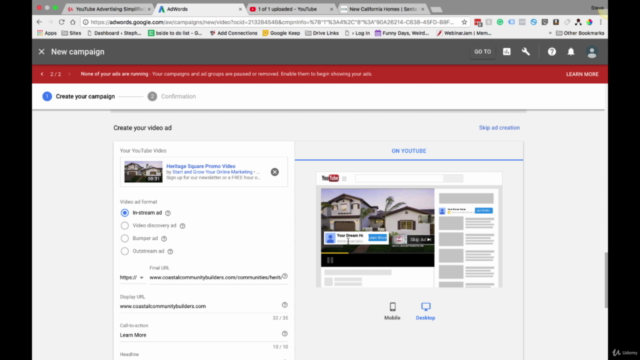The width and height of the screenshot is (640, 360).
Task: Click step 1 Create your campaign
Action: pos(79,97)
